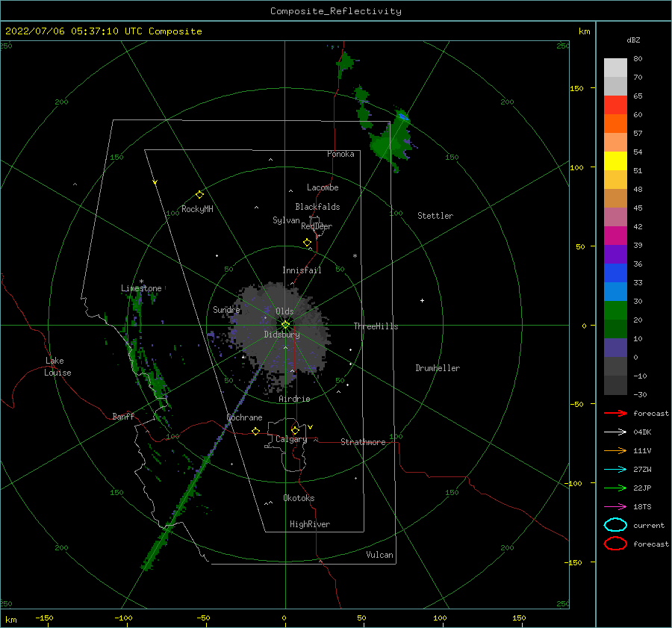672x628 pixels.
Task: Click the orange 111V arrow icon
Action: pyautogui.click(x=615, y=450)
